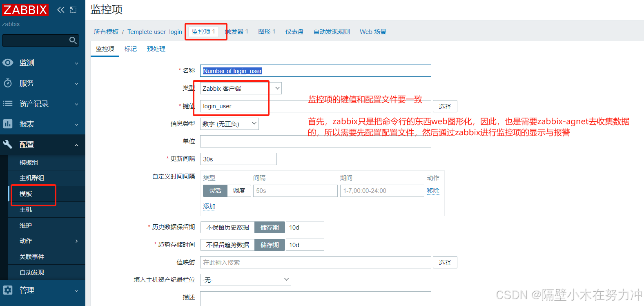644x306 pixels.
Task: Click the gear icon for 管理
Action: (8, 290)
